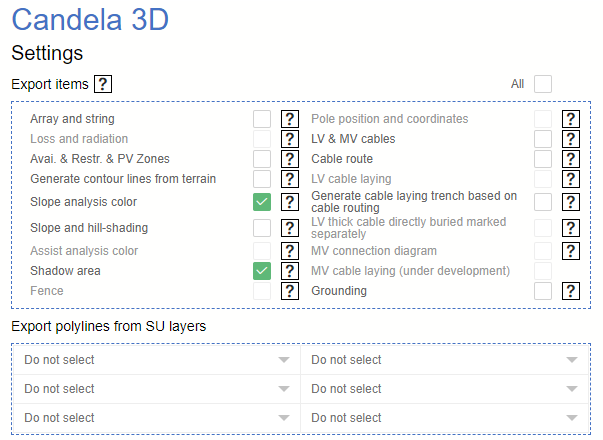Image resolution: width=603 pixels, height=440 pixels.
Task: Open help icon for Shadow area
Action: [290, 270]
